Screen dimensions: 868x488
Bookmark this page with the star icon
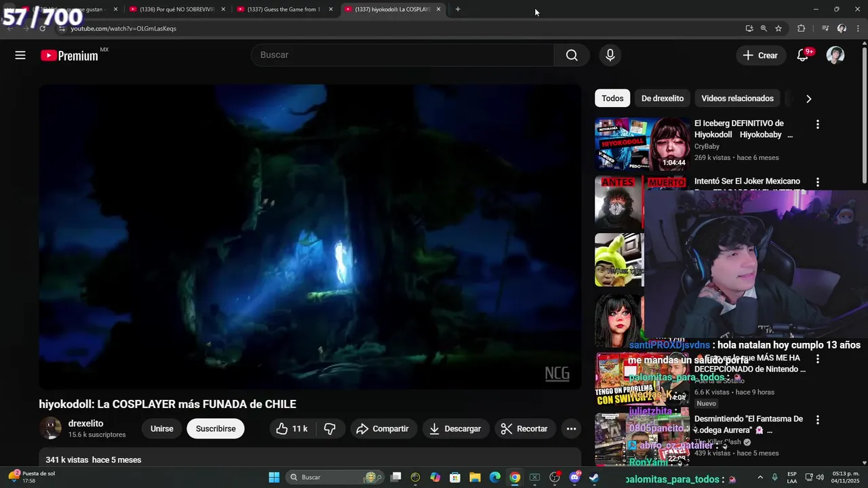point(778,28)
